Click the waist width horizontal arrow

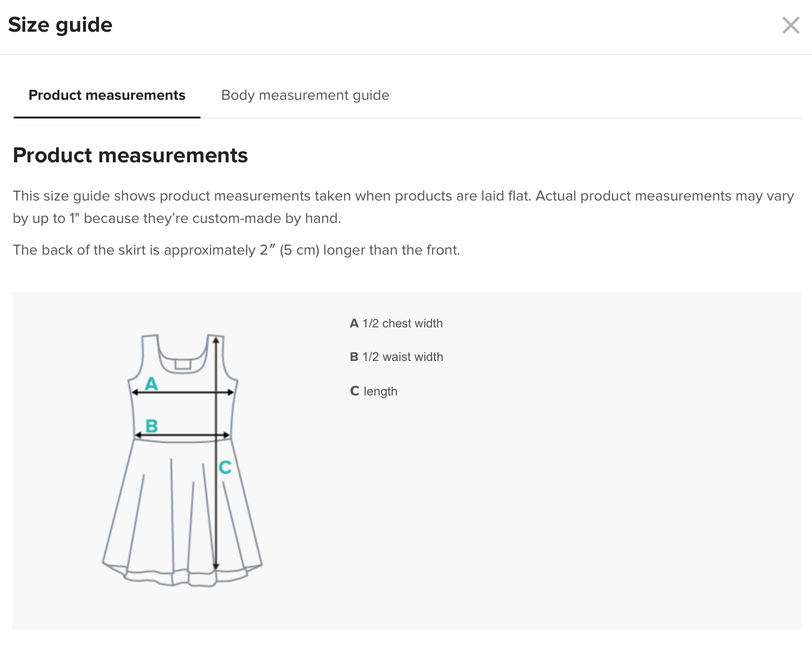pyautogui.click(x=182, y=436)
